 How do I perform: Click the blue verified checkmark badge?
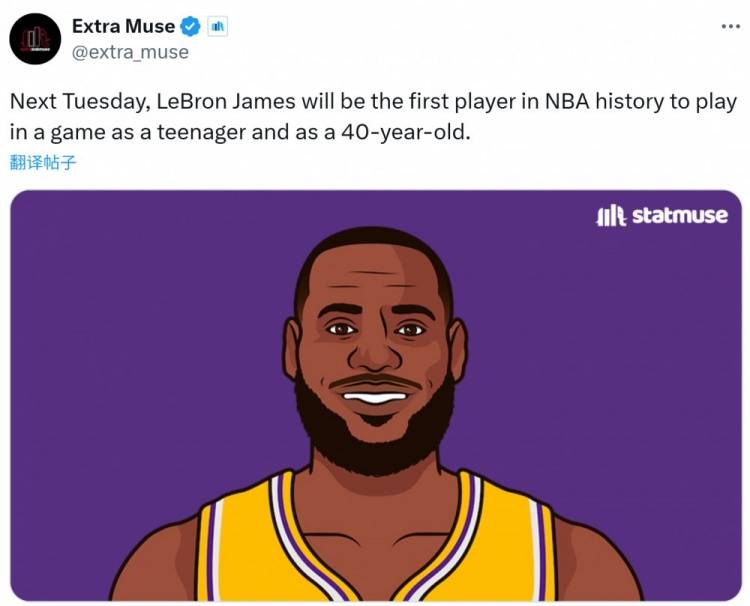click(x=190, y=27)
